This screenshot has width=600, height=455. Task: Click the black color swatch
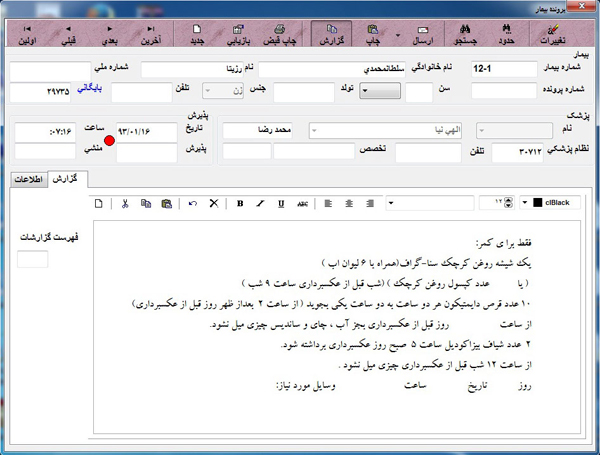click(x=538, y=202)
